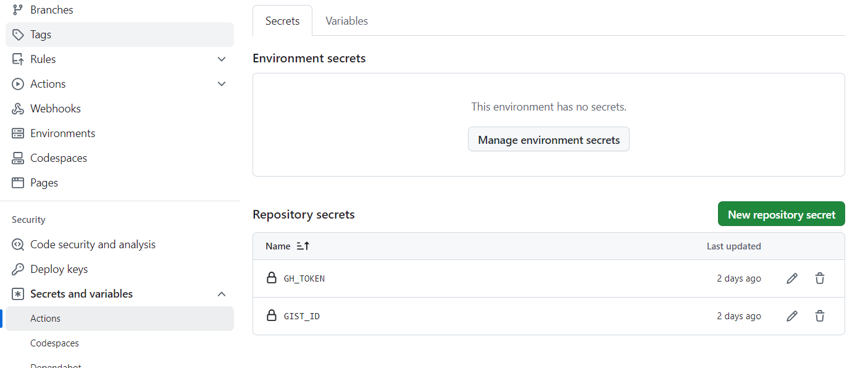
Task: Open the Environments settings page
Action: (x=62, y=133)
